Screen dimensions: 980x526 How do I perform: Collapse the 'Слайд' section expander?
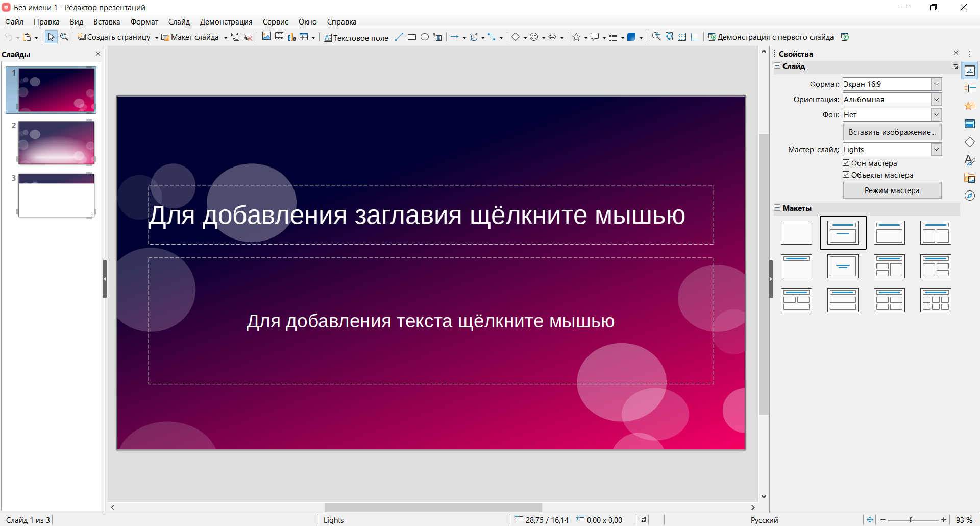[x=777, y=66]
